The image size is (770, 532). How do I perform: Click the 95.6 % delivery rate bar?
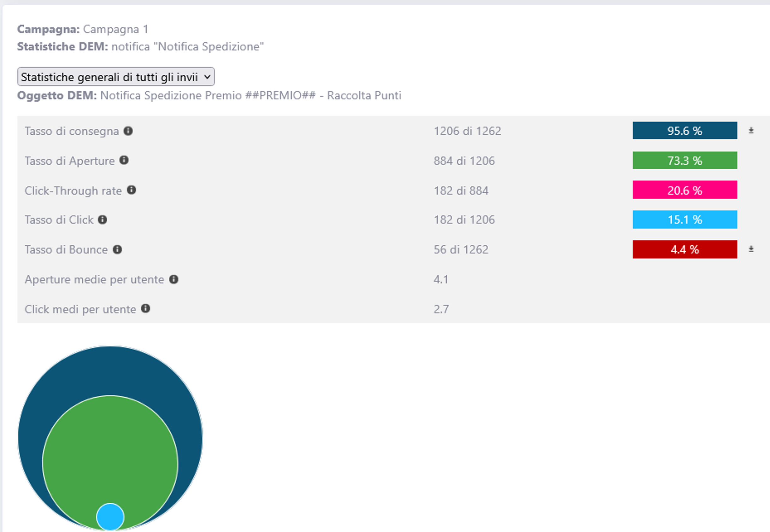pos(685,131)
